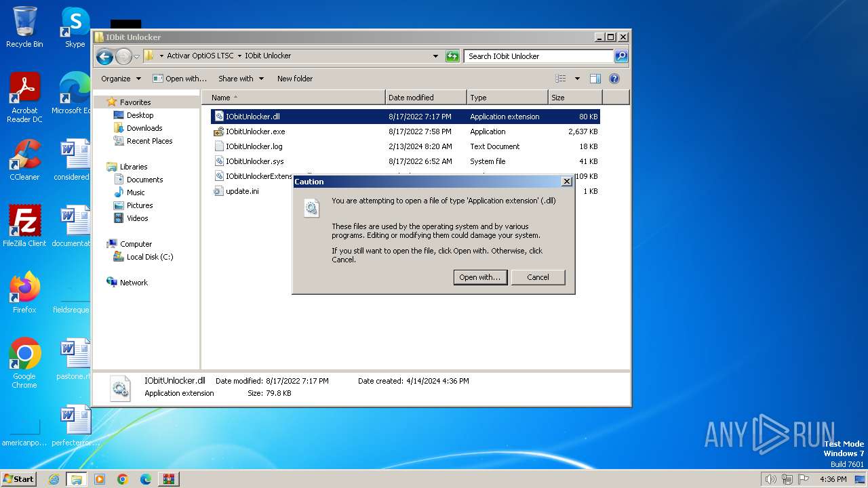Click the search magnifier icon

click(x=620, y=56)
